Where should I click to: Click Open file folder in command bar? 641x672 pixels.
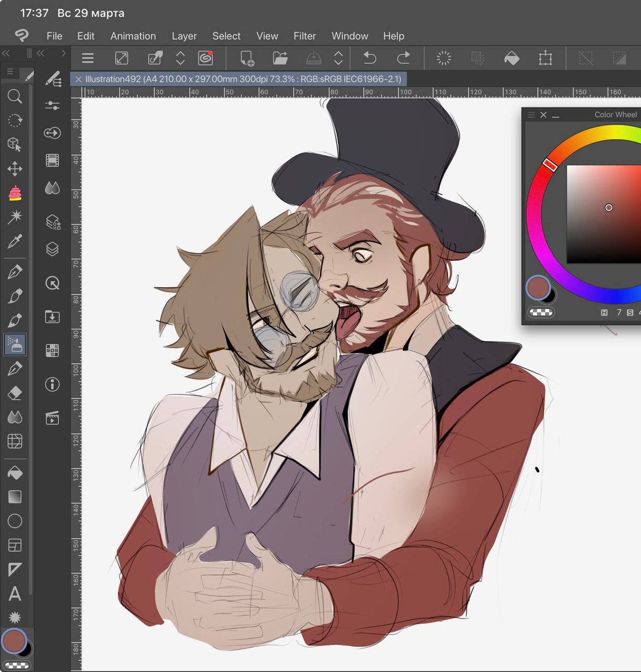[280, 58]
